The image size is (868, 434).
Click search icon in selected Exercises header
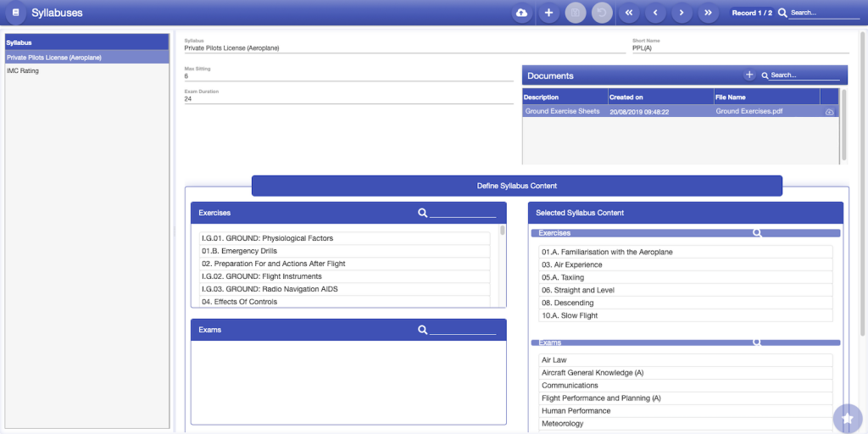(x=757, y=233)
